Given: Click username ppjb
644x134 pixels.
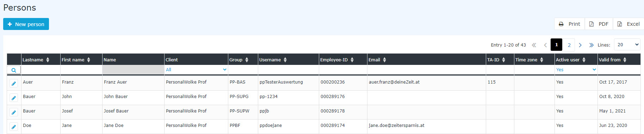Looking at the screenshot, I should point(264,111).
